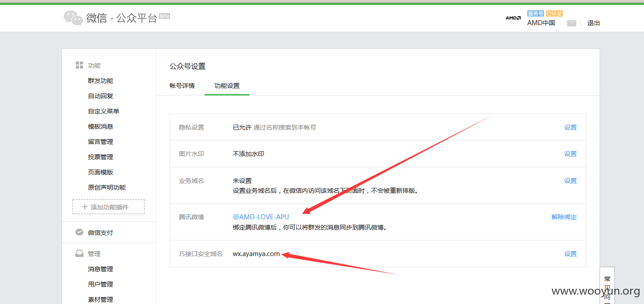
Task: Click 不添加水印 value text
Action: pos(248,154)
